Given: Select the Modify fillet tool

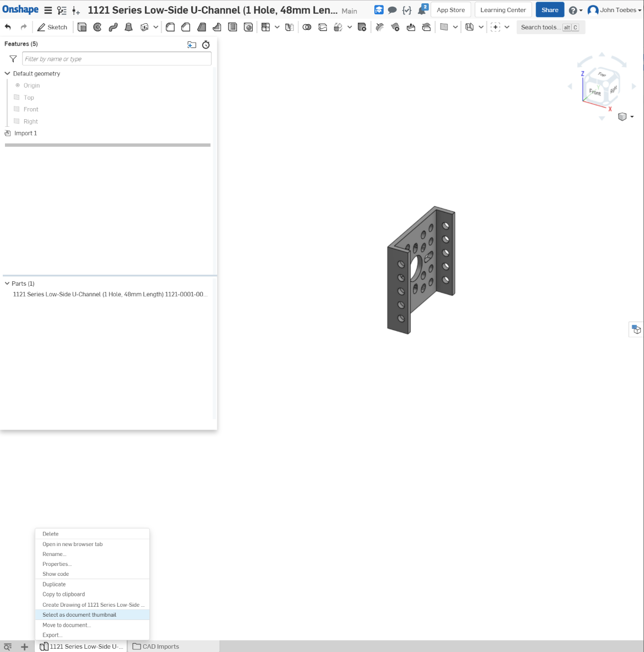Looking at the screenshot, I should 379,27.
